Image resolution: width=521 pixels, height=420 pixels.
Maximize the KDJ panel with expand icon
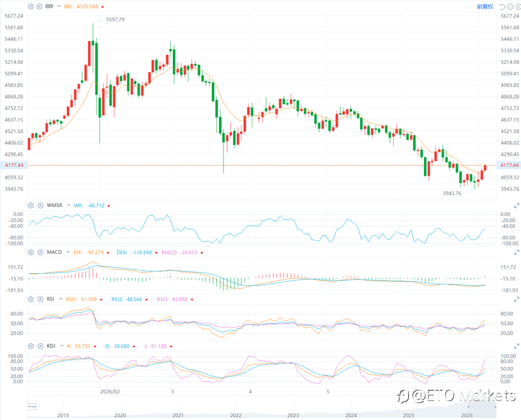click(x=516, y=347)
